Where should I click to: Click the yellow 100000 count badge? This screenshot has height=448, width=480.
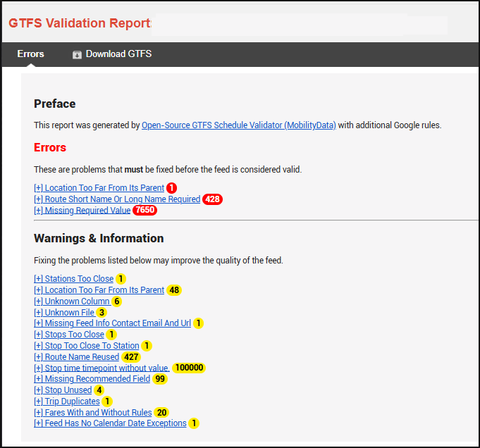[x=189, y=368]
